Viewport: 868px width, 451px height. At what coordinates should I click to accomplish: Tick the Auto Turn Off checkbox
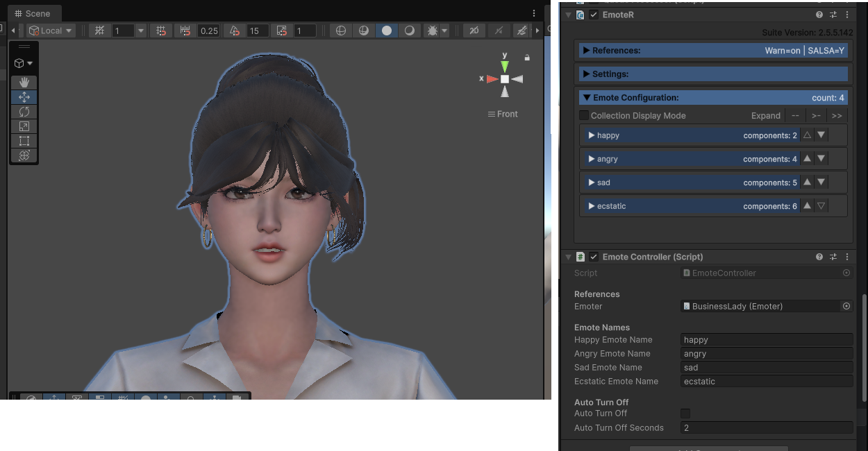(685, 414)
